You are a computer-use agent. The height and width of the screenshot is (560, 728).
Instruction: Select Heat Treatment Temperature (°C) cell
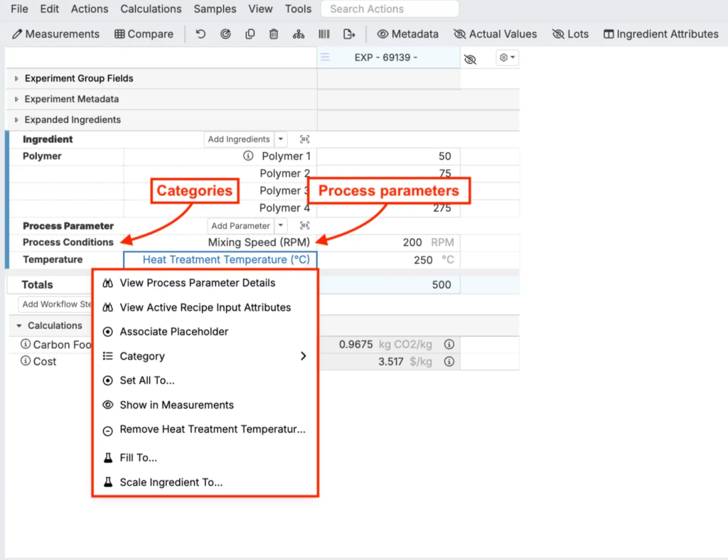[220, 260]
